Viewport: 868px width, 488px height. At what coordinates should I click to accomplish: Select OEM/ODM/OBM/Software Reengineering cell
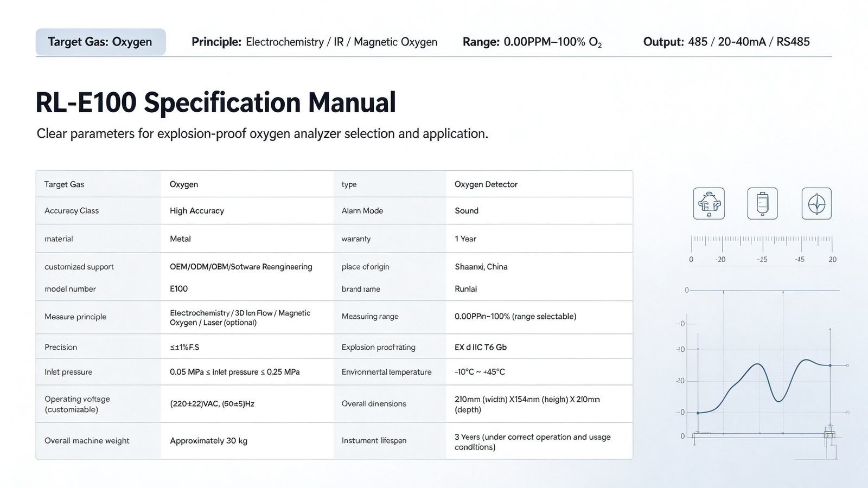click(241, 267)
